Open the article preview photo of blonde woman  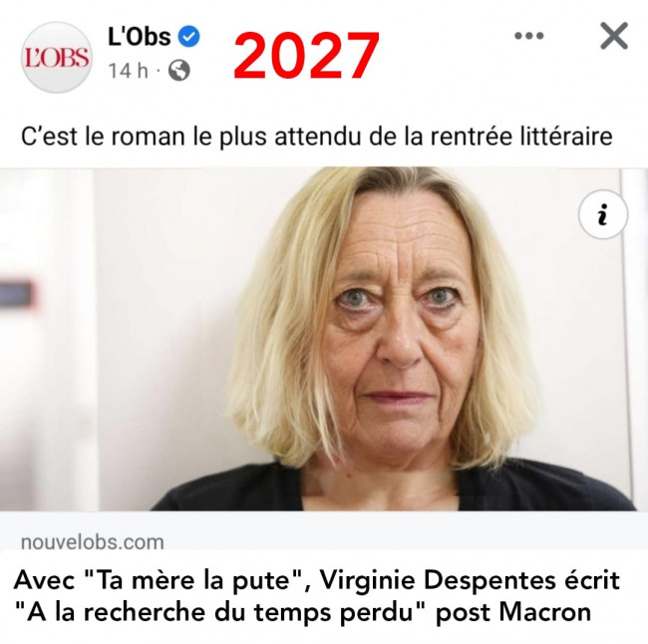tap(324, 339)
